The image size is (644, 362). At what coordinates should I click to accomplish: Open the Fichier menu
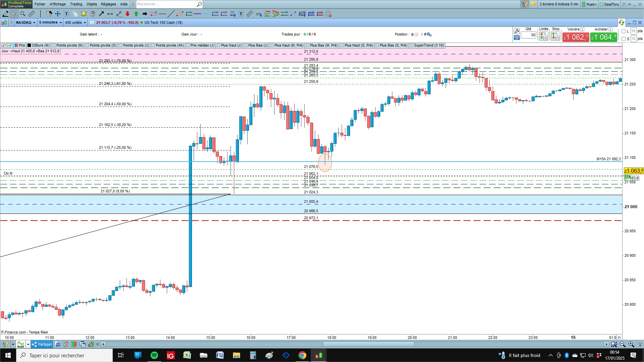click(40, 4)
